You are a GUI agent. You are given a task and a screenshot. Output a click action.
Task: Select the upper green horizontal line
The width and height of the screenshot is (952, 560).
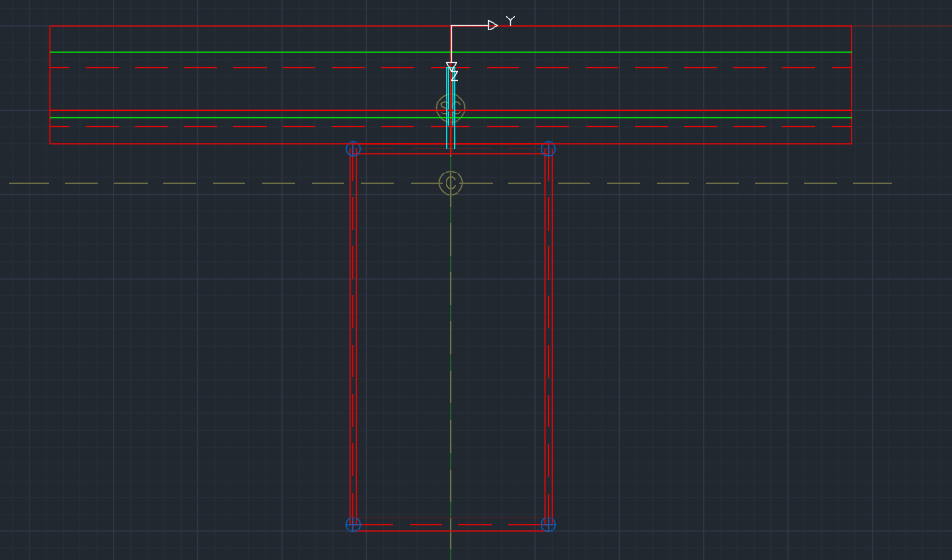coord(231,52)
